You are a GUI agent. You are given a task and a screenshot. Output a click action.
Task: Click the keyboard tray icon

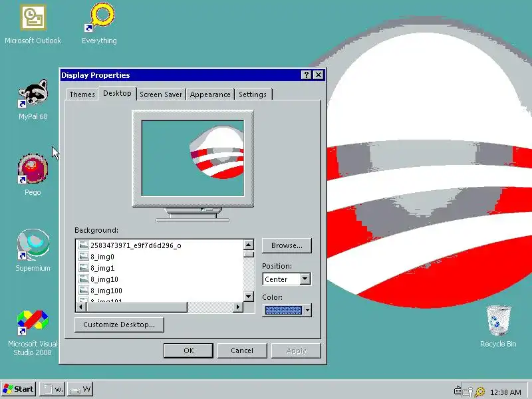(458, 391)
